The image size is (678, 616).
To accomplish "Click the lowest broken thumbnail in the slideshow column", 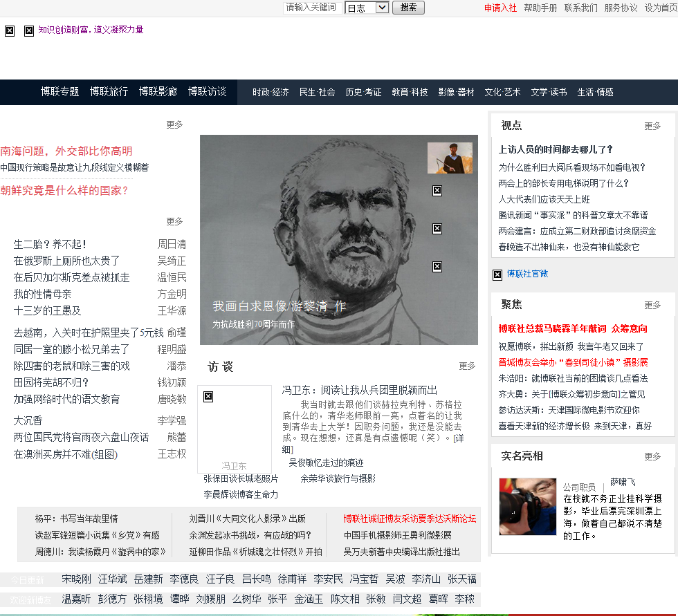I will pos(437,267).
